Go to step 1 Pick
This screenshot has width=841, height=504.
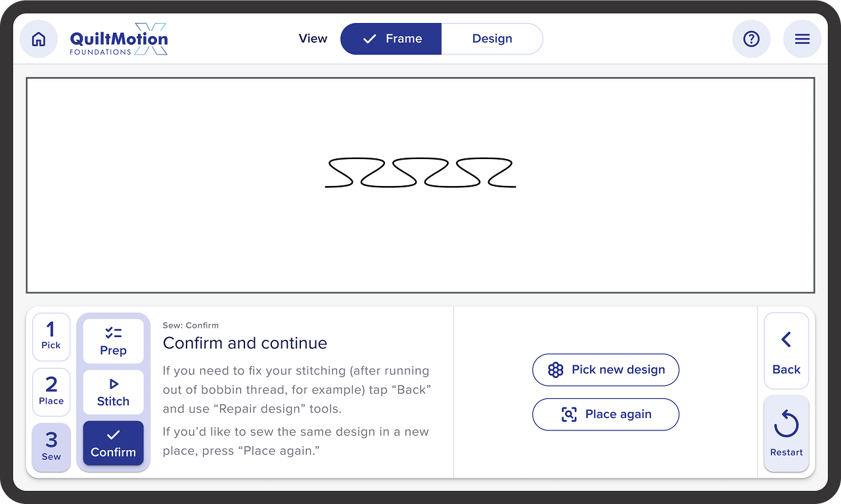tap(51, 336)
